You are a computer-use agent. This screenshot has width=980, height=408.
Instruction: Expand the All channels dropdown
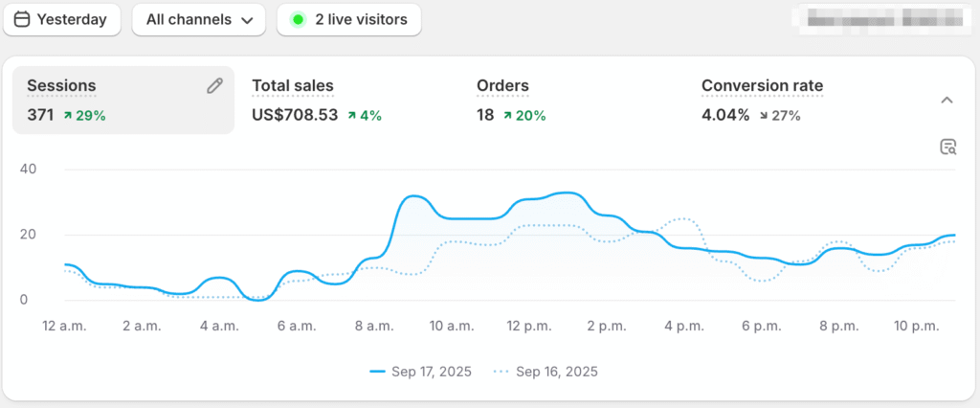point(198,19)
